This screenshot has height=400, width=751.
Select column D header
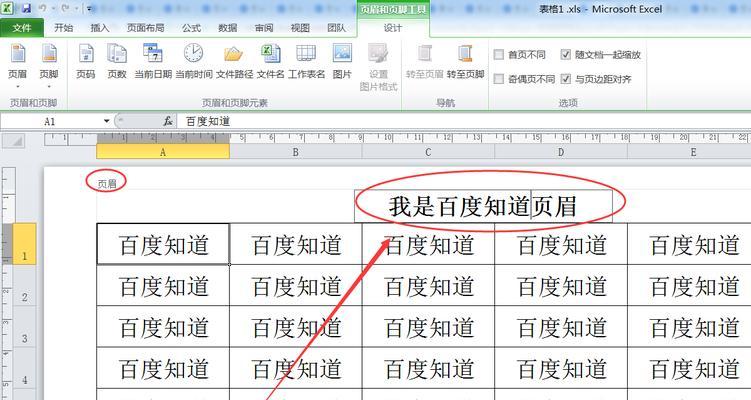pos(561,152)
